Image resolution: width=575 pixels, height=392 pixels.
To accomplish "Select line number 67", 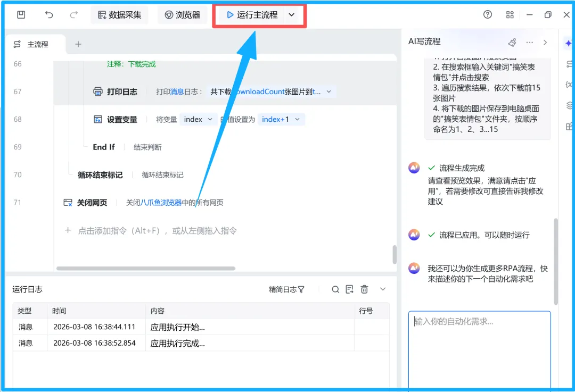I will point(17,91).
